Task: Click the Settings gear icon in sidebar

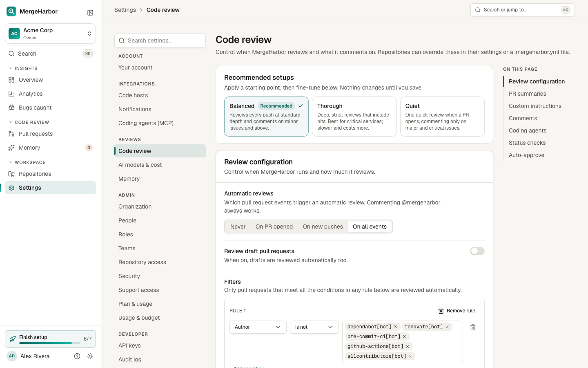Action: (11, 188)
